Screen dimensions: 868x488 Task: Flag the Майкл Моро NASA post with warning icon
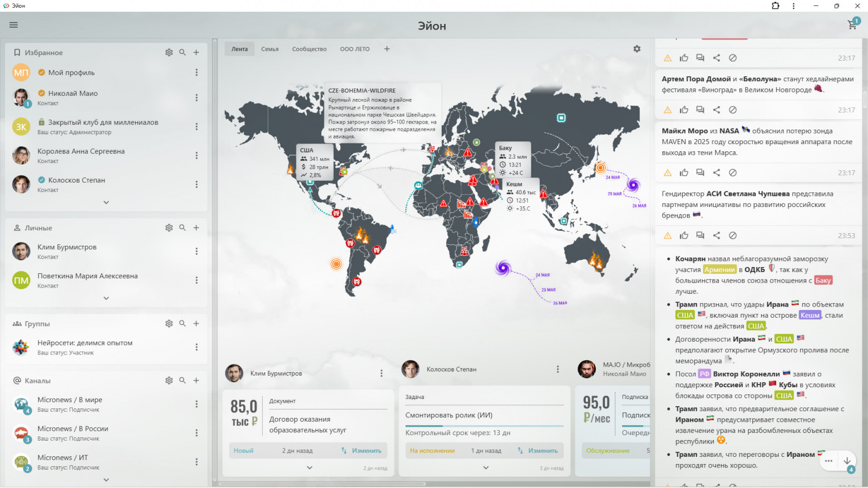(x=668, y=172)
